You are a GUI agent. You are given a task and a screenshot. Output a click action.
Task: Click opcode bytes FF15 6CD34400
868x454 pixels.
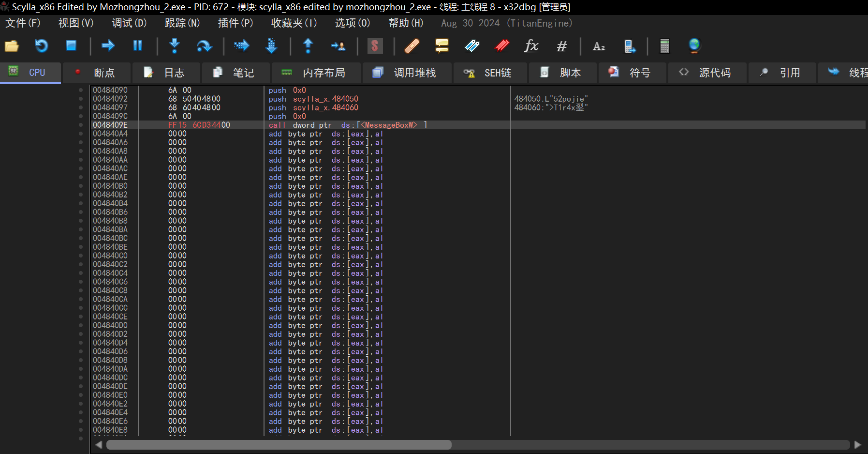[199, 125]
